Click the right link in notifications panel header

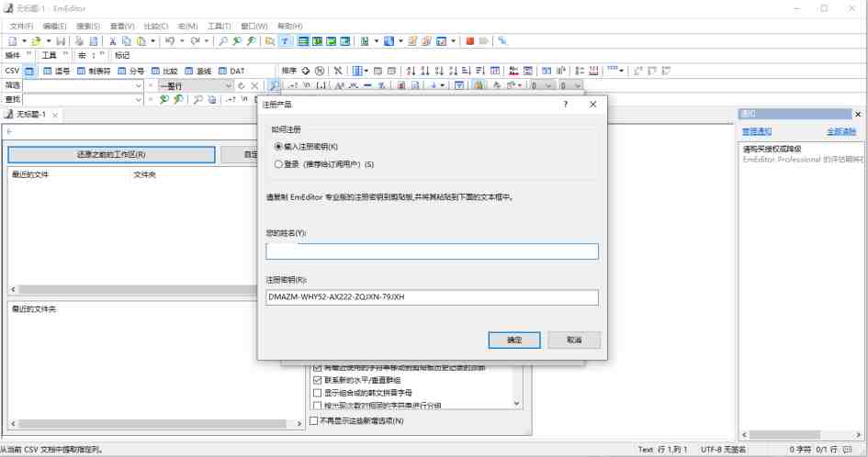841,131
